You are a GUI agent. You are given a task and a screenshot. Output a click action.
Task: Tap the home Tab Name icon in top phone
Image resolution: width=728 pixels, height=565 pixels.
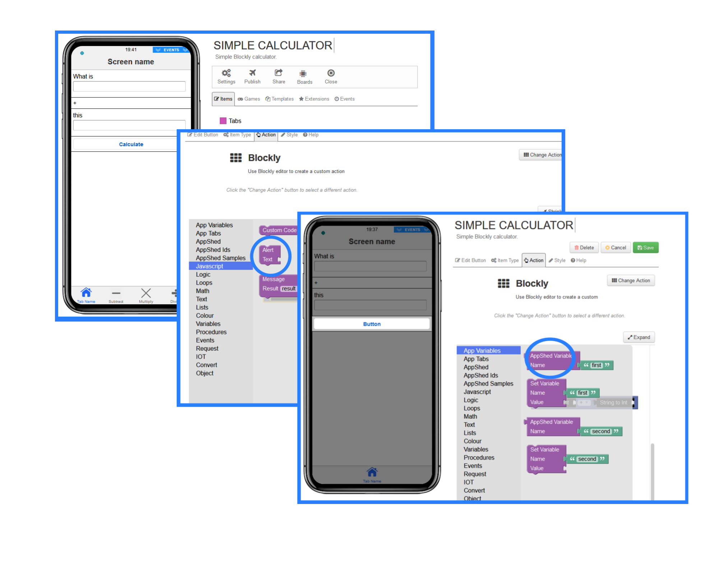[x=86, y=295]
